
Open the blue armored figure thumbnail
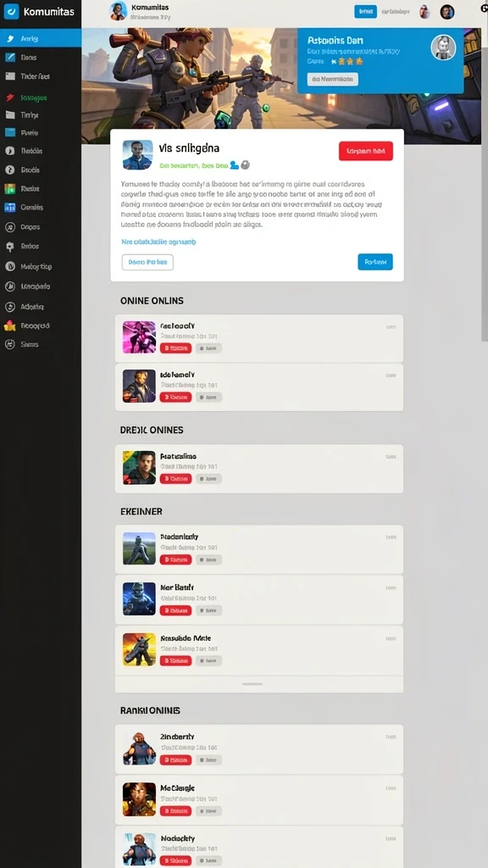click(x=139, y=599)
